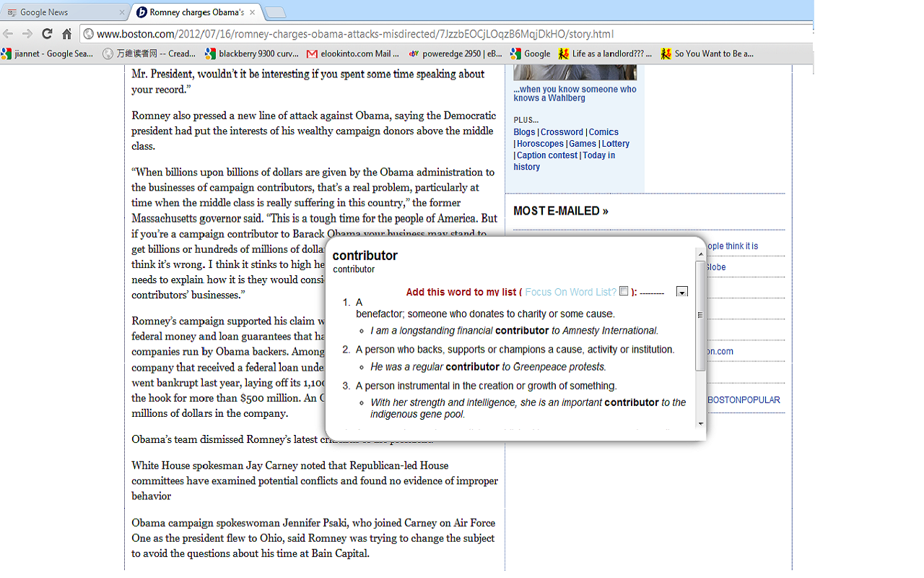Click example sentence about Amnesty International
Viewport: 924px width, 578px height.
(515, 331)
